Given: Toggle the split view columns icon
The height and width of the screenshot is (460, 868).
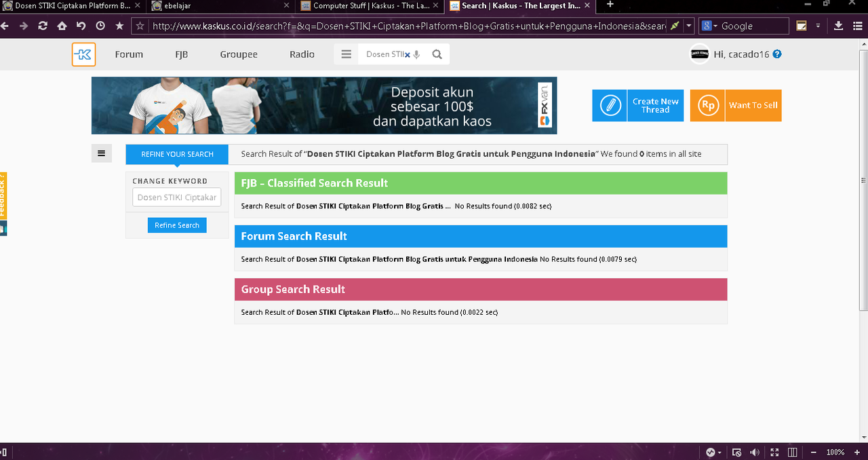Looking at the screenshot, I should [792, 452].
